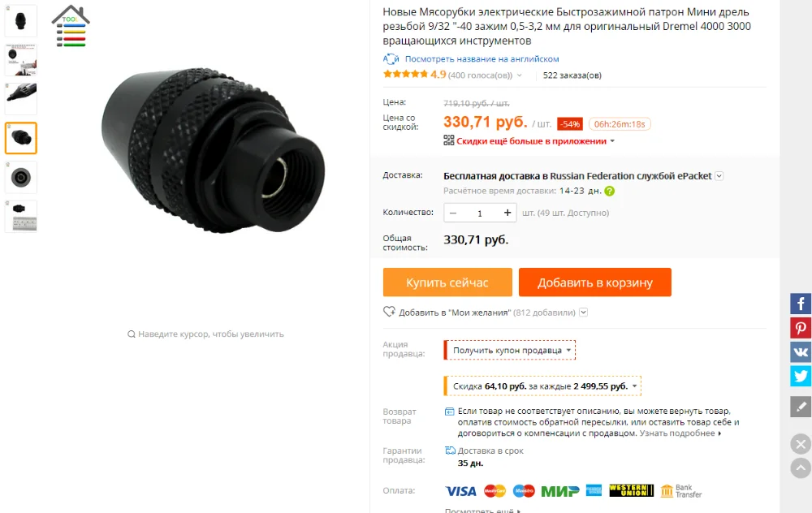This screenshot has width=812, height=513.
Task: Click the 'Купить сейчас' button
Action: (447, 282)
